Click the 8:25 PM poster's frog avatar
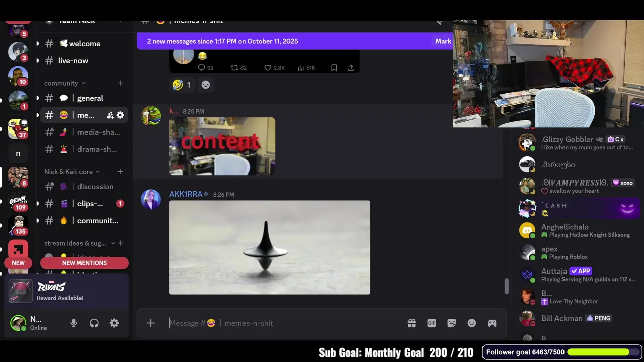The image size is (644, 362). click(x=151, y=116)
